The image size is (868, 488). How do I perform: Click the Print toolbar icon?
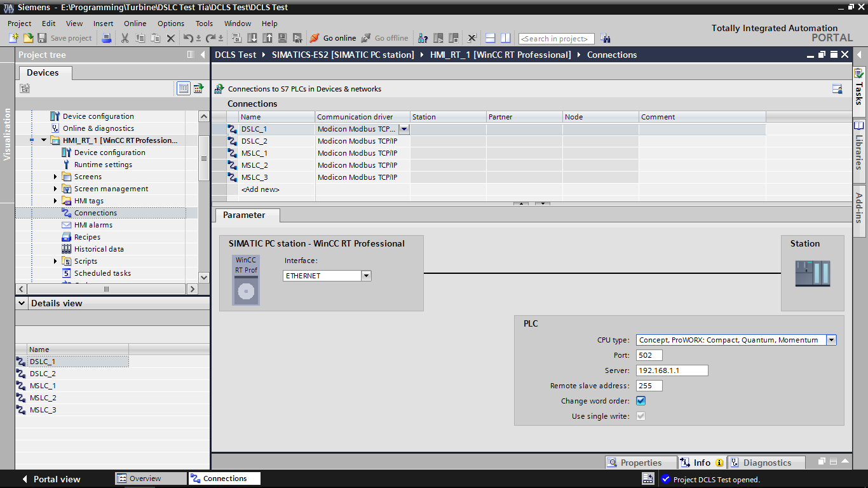tap(107, 38)
